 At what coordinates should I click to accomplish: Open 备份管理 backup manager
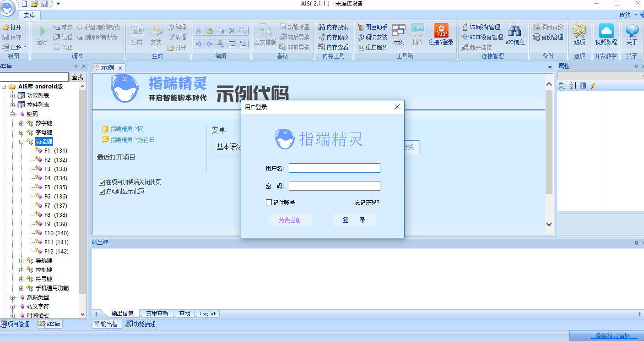tap(548, 37)
